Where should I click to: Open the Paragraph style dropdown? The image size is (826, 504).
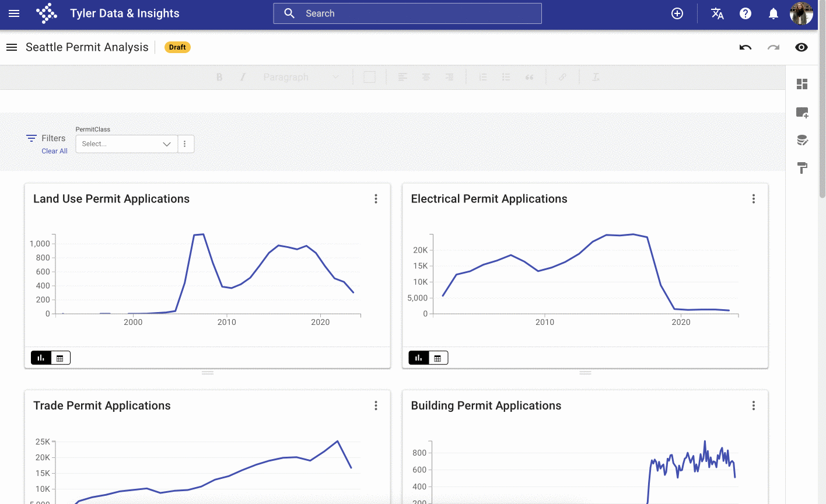coord(301,77)
